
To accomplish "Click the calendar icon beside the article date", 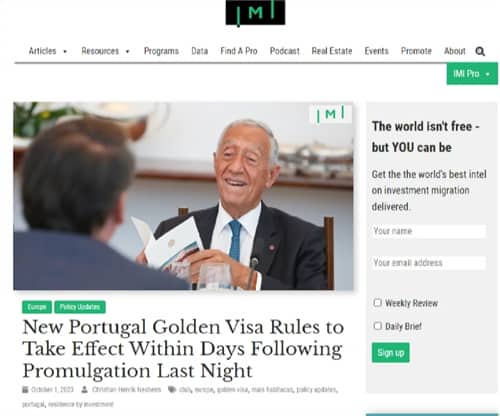I will pos(25,389).
